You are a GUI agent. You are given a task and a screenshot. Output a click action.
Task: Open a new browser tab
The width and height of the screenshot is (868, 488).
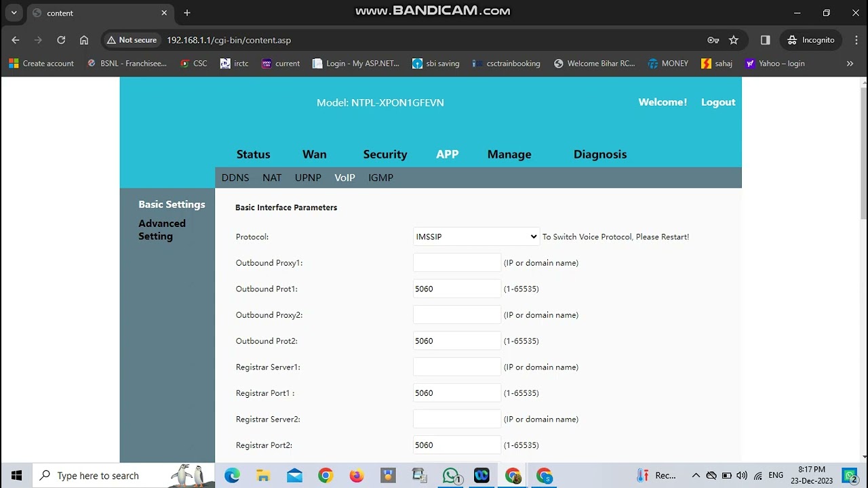click(187, 13)
